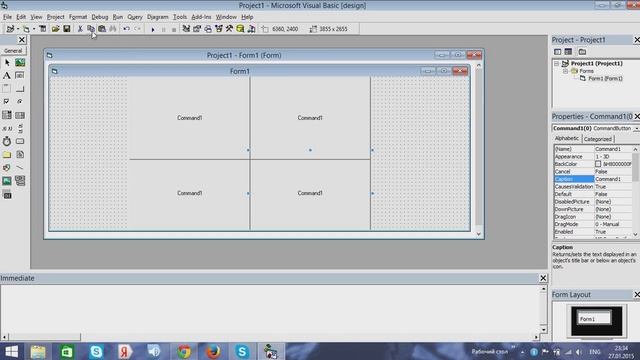Select the Caption property row
Viewport: 640px width, 360px height.
594,179
